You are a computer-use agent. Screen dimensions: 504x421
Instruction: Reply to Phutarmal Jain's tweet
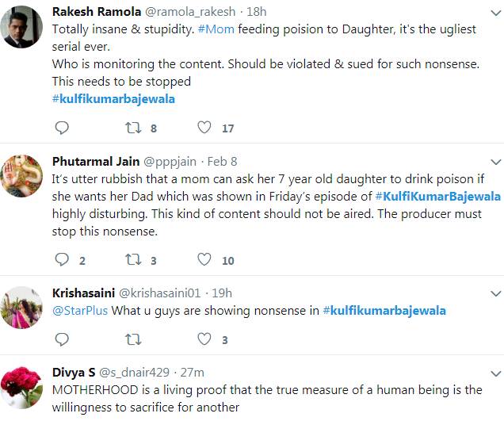point(61,260)
